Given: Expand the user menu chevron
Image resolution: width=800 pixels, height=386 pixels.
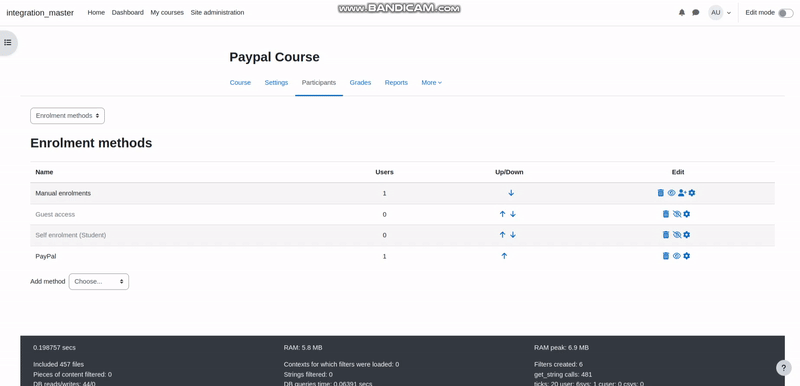Looking at the screenshot, I should click(x=729, y=13).
